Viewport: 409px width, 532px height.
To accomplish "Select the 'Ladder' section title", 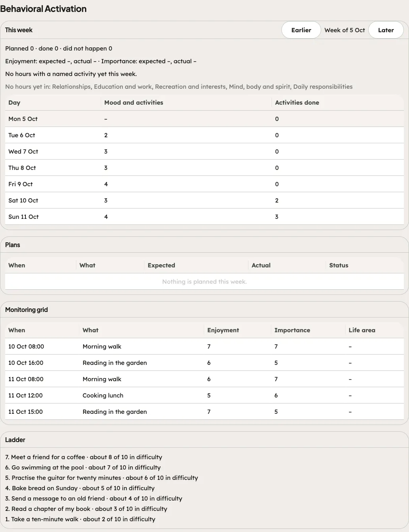I will tap(15, 440).
